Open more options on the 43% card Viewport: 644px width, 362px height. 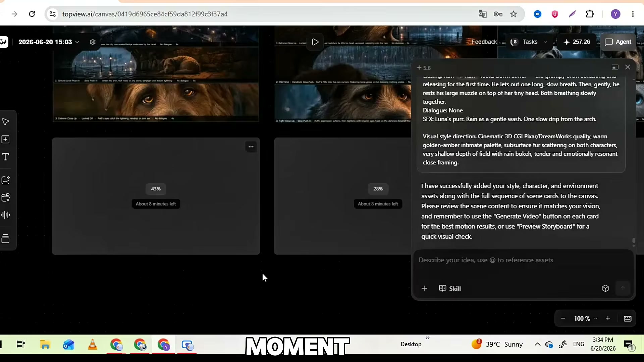pos(251,147)
